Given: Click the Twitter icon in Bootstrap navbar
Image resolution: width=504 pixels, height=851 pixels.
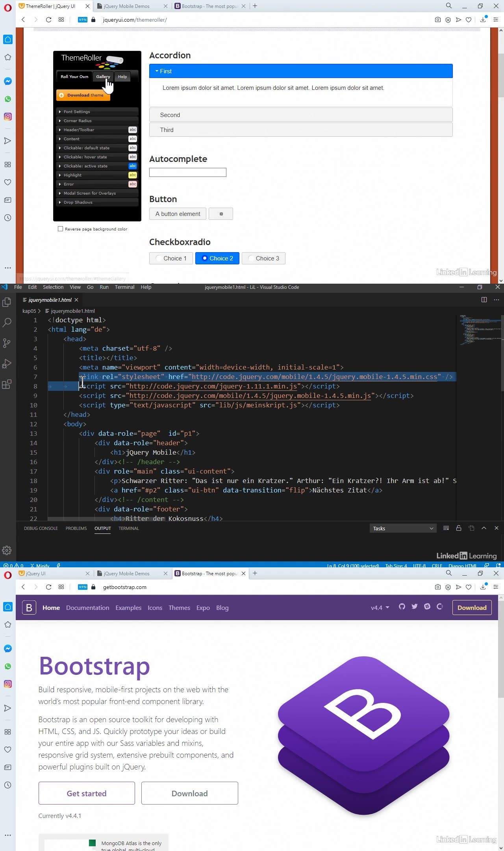Looking at the screenshot, I should [x=414, y=607].
